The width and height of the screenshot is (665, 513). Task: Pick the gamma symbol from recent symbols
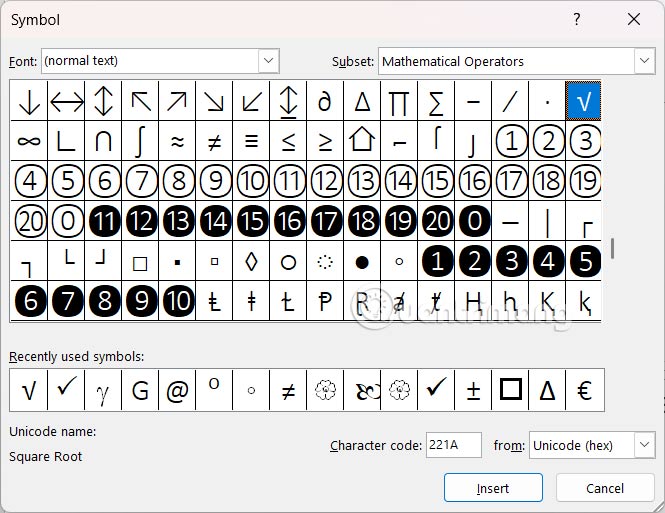(103, 391)
